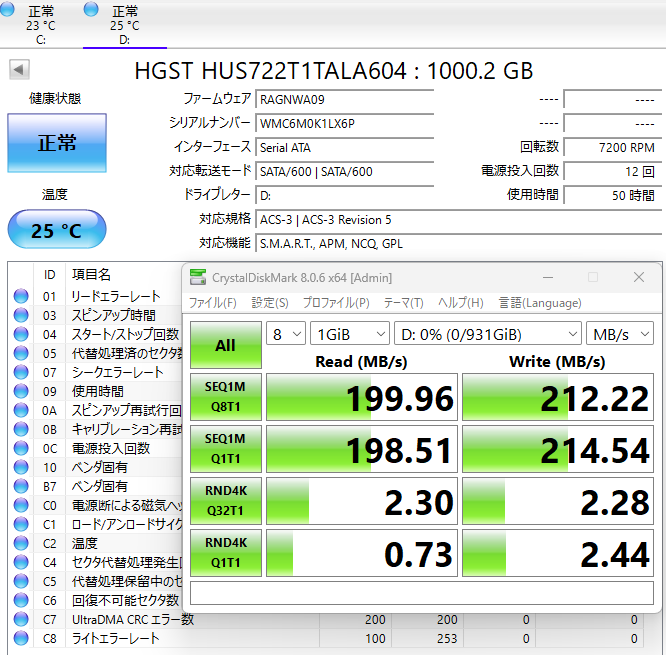Open the test count dropdown showing 8
This screenshot has width=666, height=655.
tap(286, 334)
